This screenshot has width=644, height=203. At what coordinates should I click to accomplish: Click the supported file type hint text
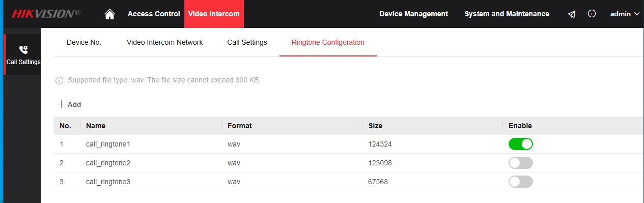(164, 80)
